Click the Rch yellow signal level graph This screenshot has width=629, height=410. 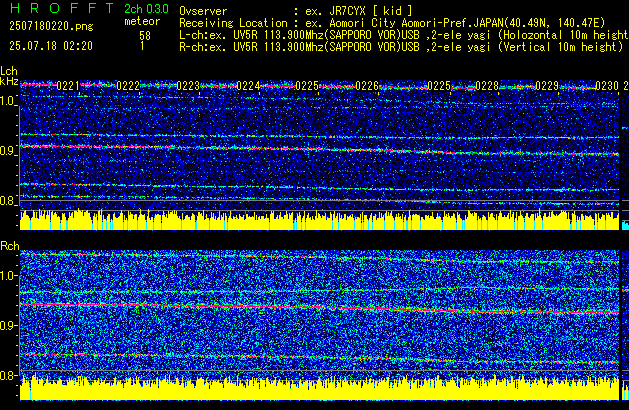coord(319,388)
